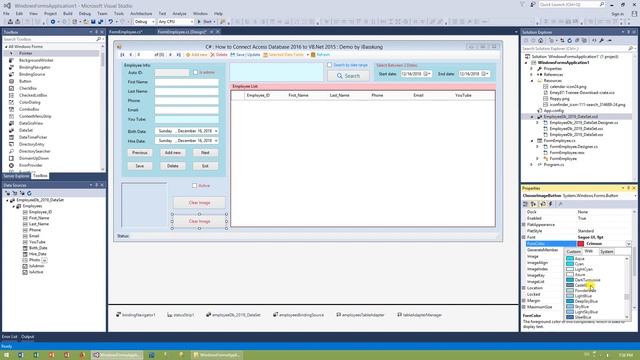
Task: Click Add new item in form navigator
Action: (196, 55)
